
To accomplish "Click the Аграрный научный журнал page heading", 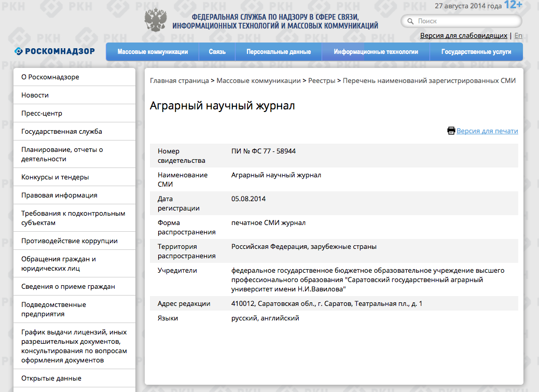I will [x=222, y=106].
